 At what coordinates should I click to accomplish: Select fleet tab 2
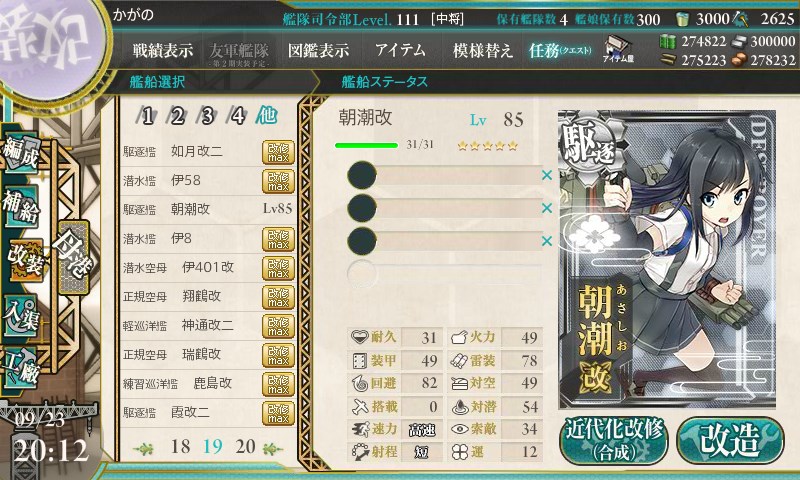pyautogui.click(x=177, y=116)
